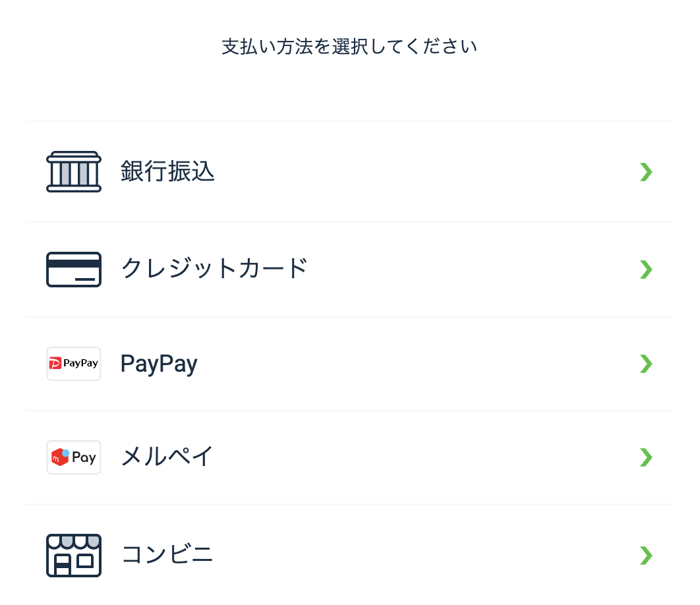The height and width of the screenshot is (605, 700).
Task: Click the bank building icon
Action: coord(74,172)
